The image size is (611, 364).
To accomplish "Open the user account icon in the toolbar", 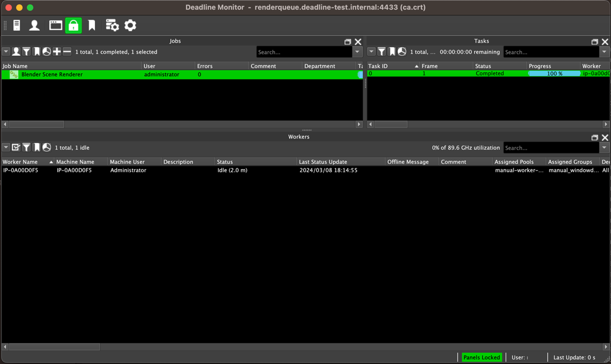I will click(x=34, y=25).
